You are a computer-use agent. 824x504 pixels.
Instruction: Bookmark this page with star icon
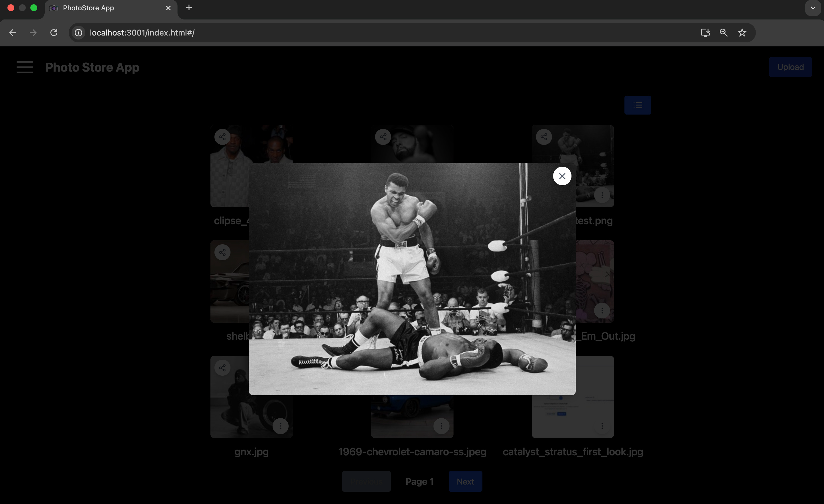(742, 33)
